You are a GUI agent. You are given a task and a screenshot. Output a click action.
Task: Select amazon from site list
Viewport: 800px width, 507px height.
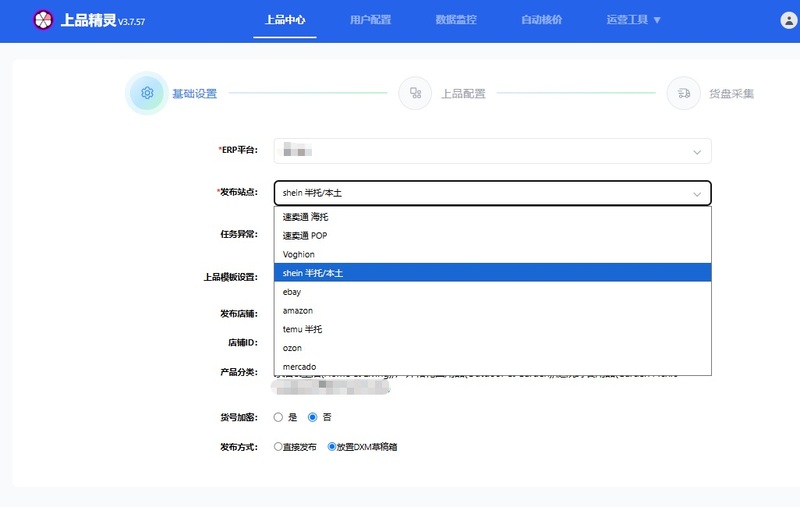click(492, 311)
